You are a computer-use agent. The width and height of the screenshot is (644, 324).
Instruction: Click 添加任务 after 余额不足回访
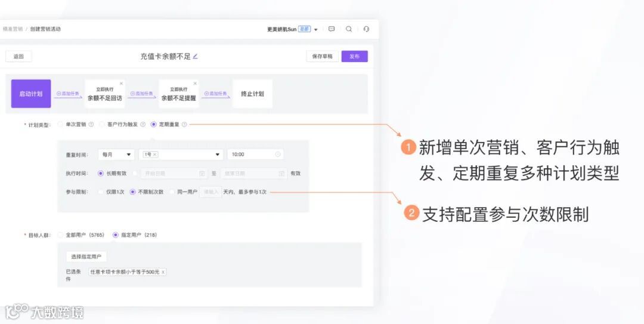point(142,94)
